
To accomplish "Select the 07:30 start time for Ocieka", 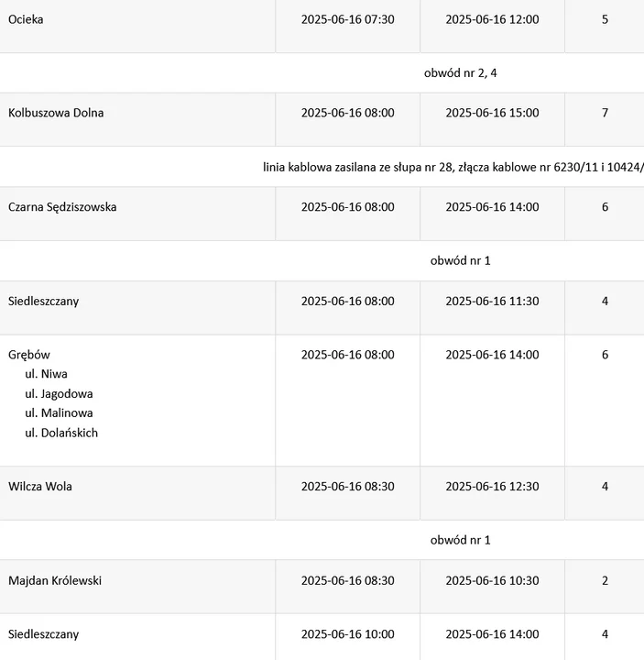I will click(347, 19).
